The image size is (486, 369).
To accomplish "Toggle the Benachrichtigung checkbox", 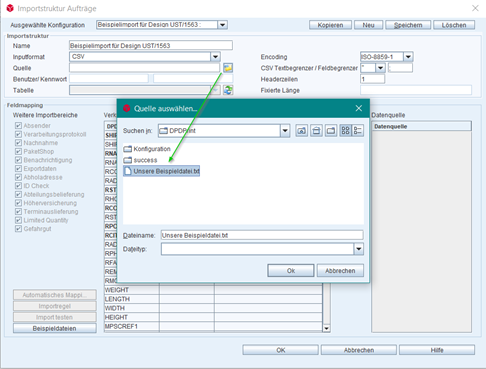I will (18, 160).
